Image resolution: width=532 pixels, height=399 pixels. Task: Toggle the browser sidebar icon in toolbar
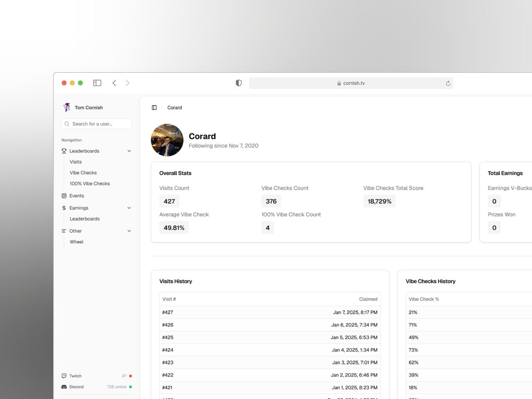(x=97, y=82)
